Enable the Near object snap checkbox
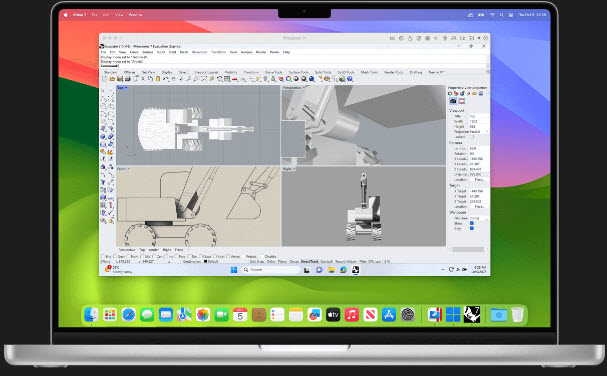Viewport: 607px width, 376px height. 115,256
